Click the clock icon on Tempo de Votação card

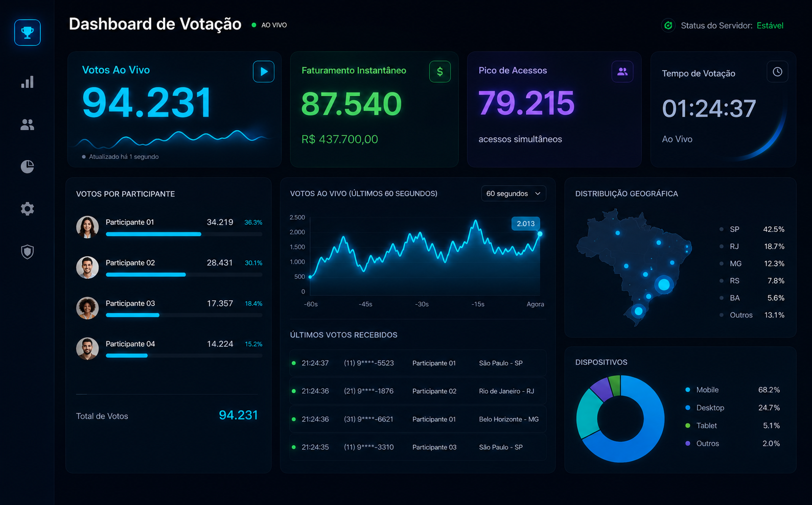tap(777, 71)
